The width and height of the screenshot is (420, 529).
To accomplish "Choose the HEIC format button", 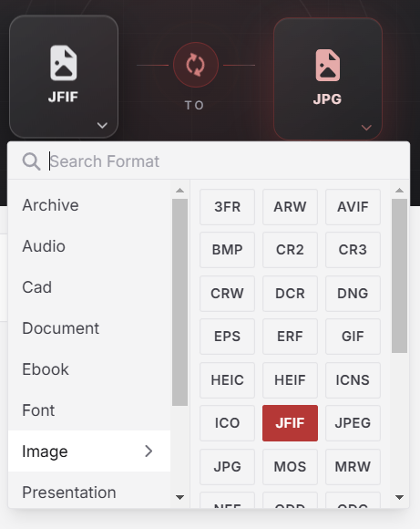I will coord(227,380).
